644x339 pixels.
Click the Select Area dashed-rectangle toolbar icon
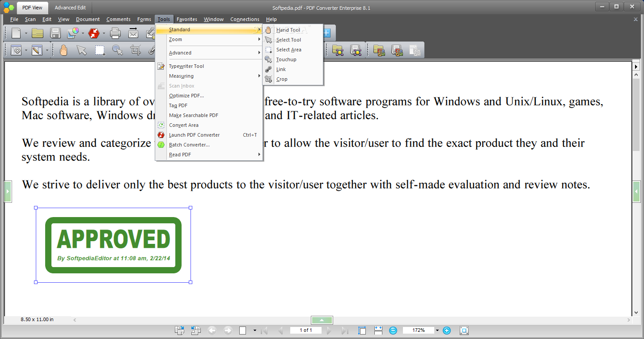click(100, 50)
